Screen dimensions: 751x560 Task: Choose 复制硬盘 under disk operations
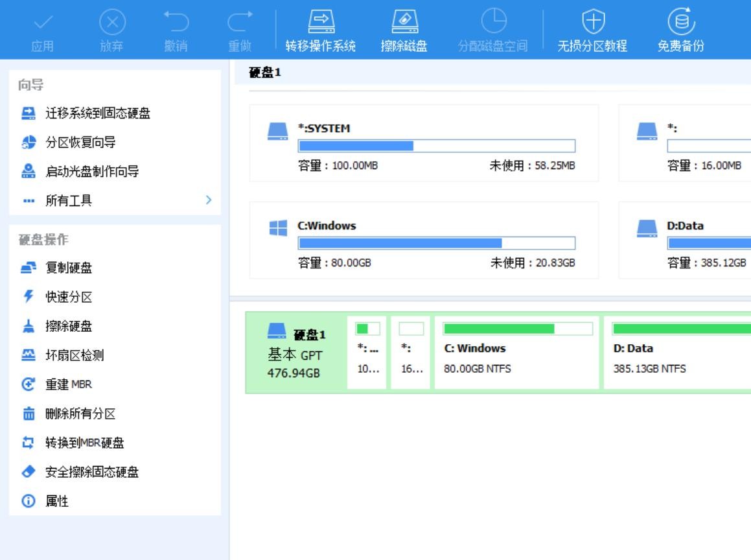coord(69,268)
